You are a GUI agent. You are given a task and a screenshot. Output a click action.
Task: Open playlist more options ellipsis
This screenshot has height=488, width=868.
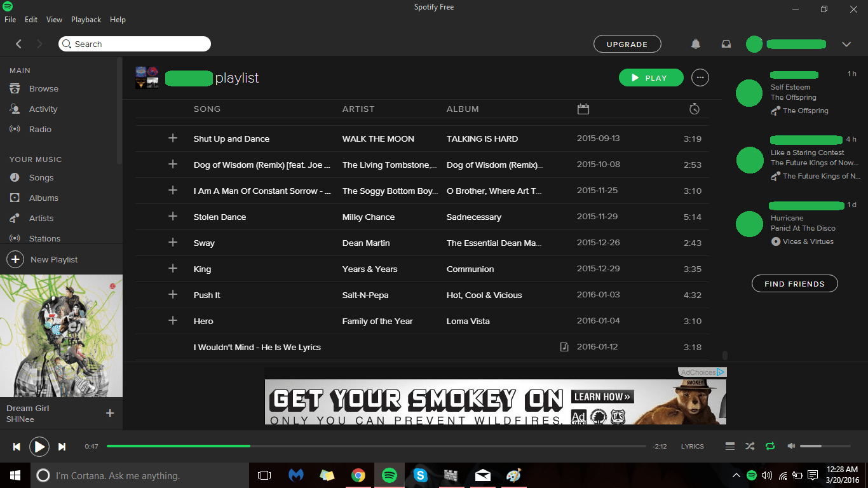[700, 78]
